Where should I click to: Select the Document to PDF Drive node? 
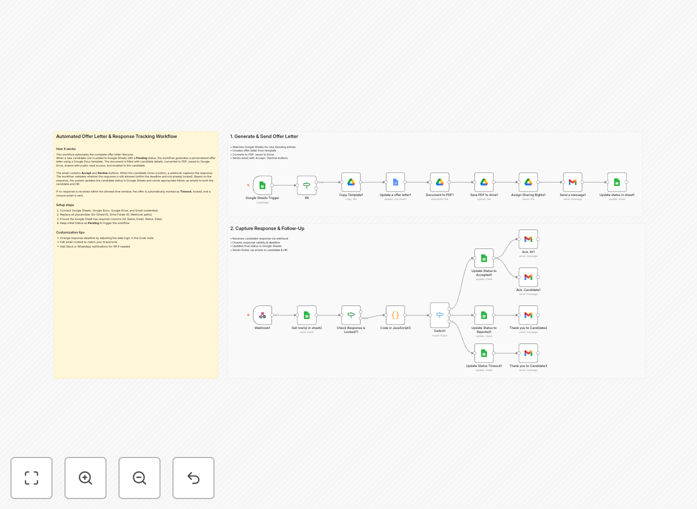[x=440, y=182]
